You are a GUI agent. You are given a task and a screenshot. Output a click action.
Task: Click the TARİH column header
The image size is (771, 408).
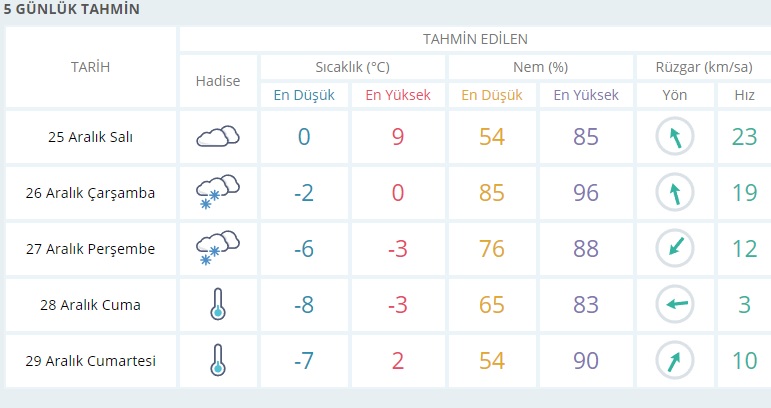point(91,67)
